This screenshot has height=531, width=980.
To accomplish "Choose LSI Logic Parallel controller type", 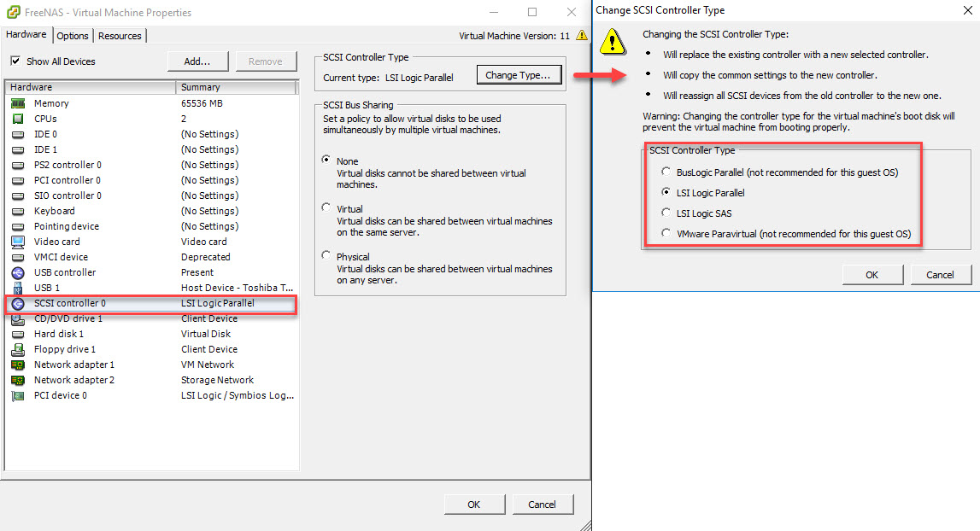I will 666,192.
